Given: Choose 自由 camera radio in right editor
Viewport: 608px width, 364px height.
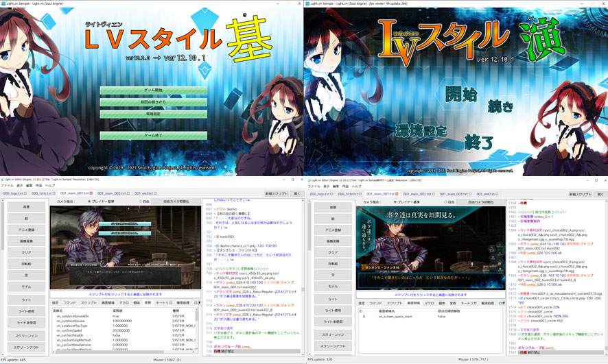Looking at the screenshot, I should click(x=444, y=202).
